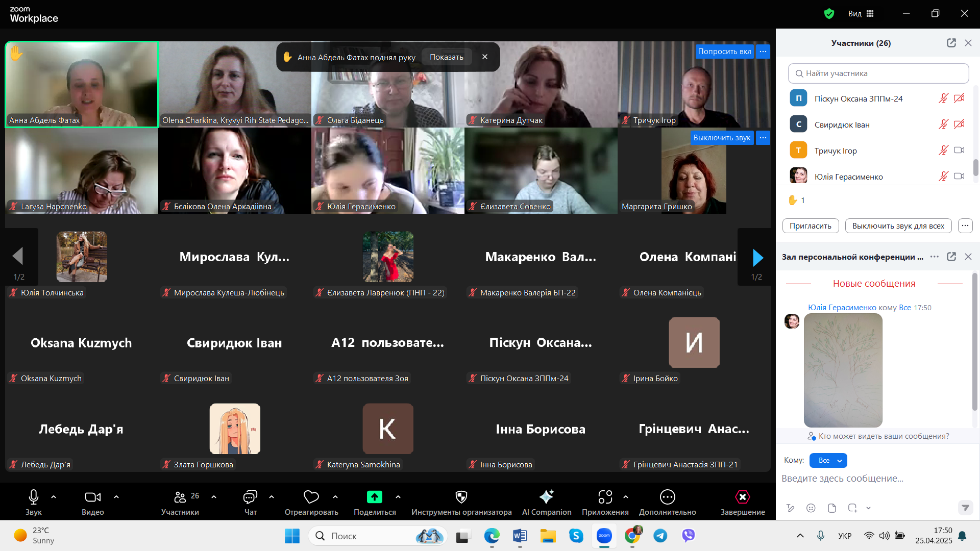Toggle Тричук Ігор's camera icon in list

pos(959,150)
